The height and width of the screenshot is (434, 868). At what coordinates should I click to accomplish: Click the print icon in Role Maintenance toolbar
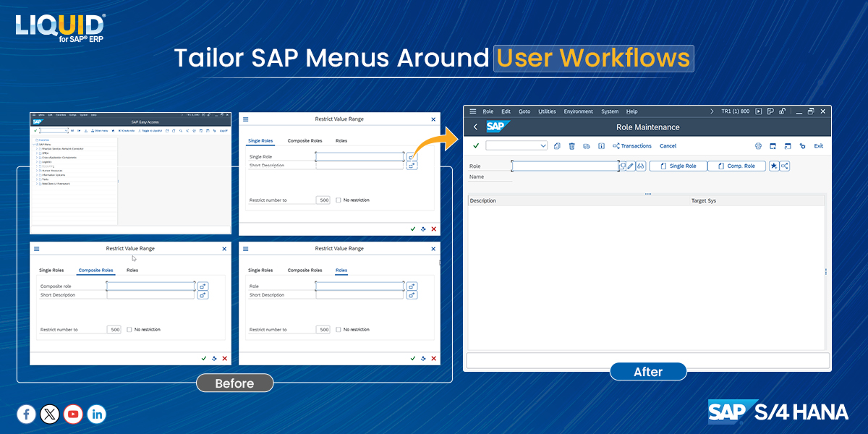(x=758, y=146)
